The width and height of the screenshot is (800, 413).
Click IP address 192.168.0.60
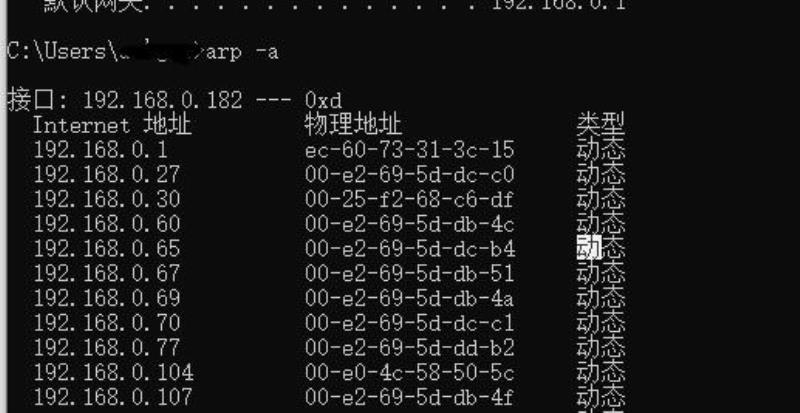107,224
